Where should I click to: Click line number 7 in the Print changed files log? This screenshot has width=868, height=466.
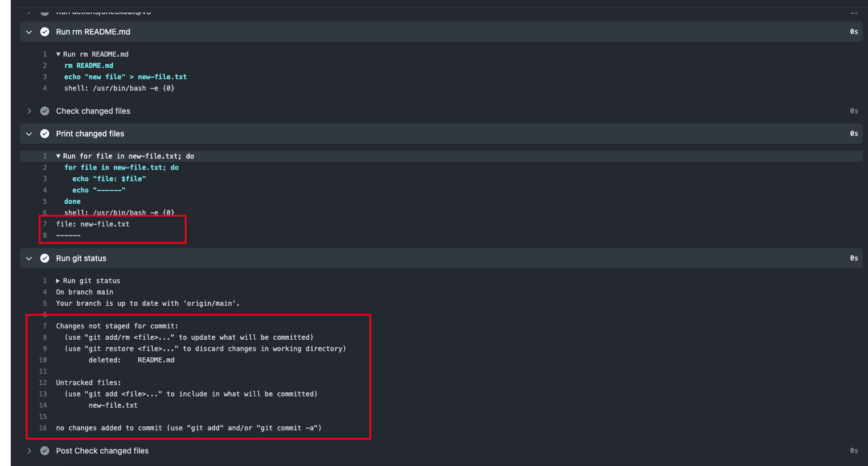click(x=45, y=224)
